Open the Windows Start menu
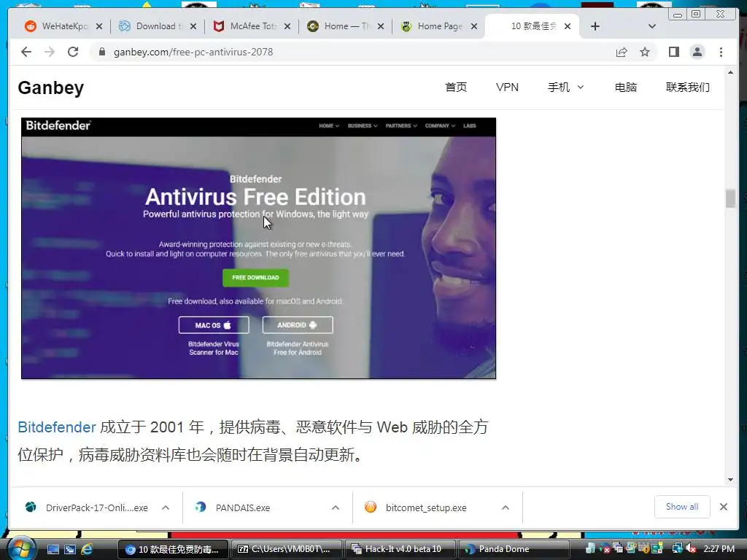The image size is (747, 560). 20,549
